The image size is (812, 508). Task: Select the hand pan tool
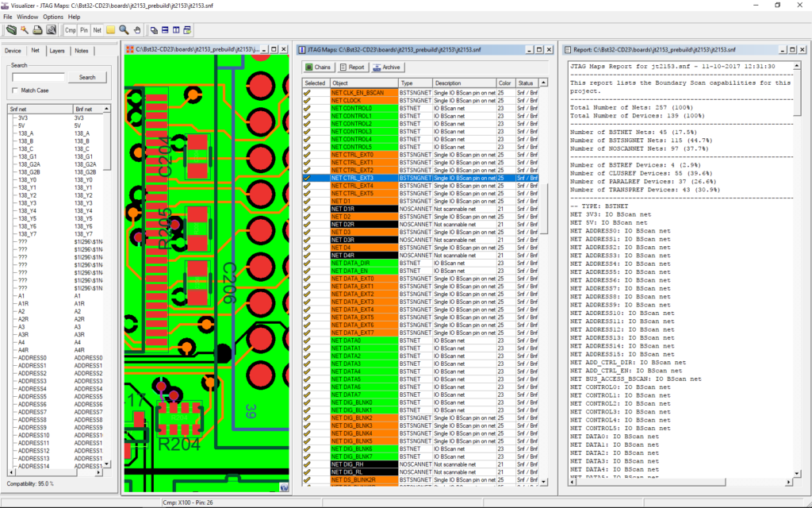(x=137, y=30)
